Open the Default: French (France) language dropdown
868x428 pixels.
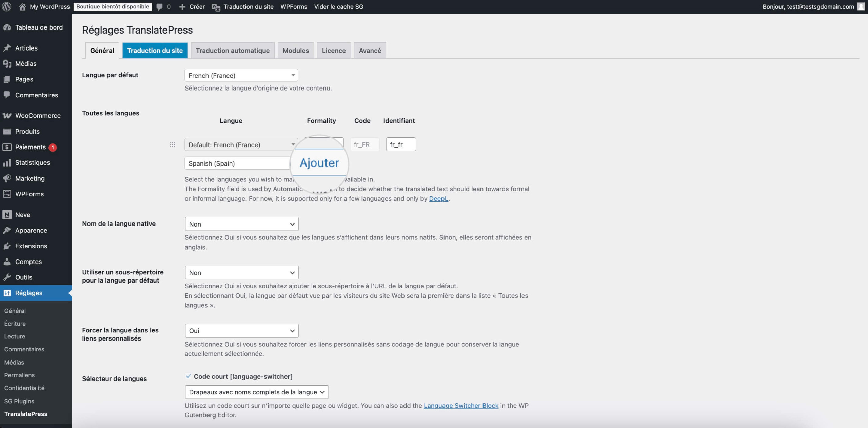coord(241,144)
